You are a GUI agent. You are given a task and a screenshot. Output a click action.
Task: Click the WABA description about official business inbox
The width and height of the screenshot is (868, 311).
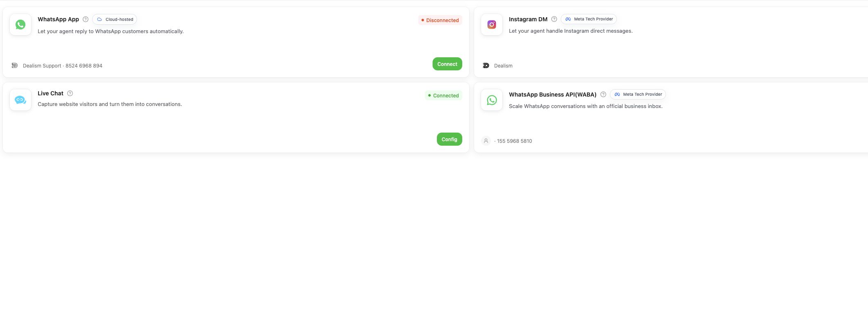(x=585, y=106)
